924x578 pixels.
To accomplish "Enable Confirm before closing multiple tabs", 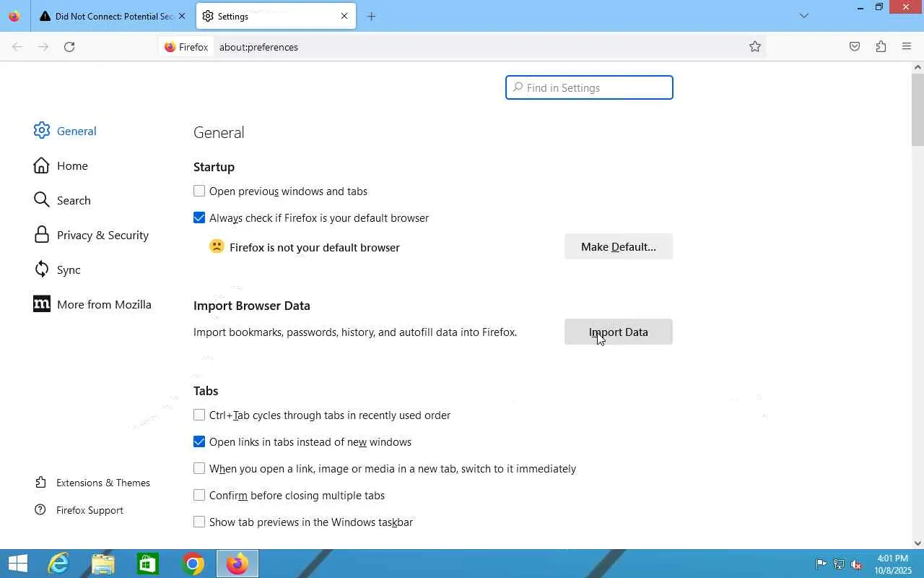I will click(x=199, y=496).
